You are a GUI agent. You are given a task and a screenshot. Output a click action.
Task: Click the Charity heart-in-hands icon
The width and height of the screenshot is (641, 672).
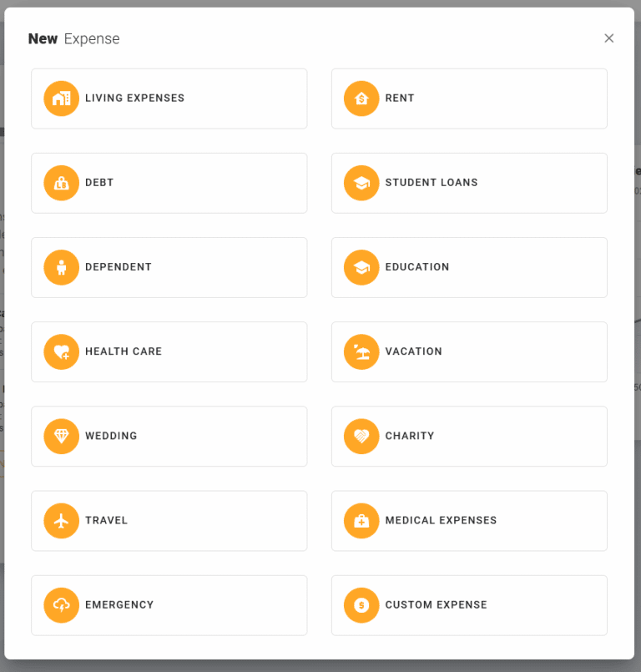361,436
